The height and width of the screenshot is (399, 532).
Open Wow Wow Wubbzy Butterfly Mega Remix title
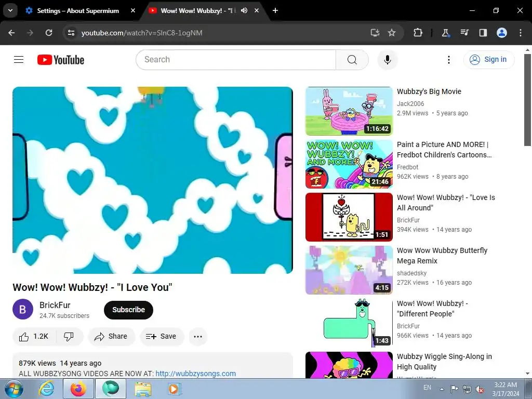click(x=442, y=256)
